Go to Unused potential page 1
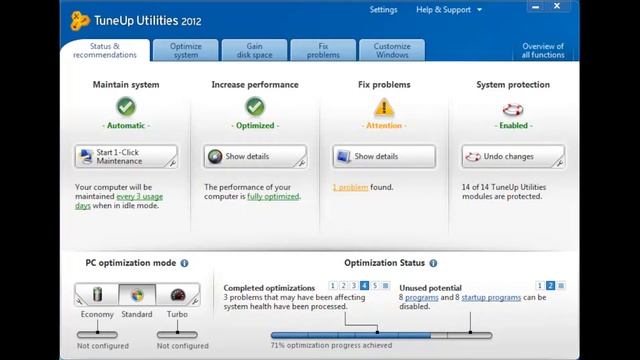The image size is (640, 360). [540, 286]
